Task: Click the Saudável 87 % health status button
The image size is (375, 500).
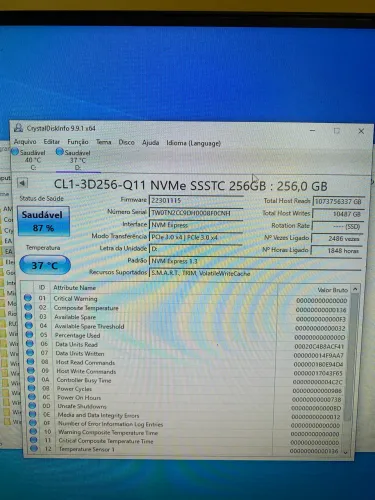Action: 43,221
